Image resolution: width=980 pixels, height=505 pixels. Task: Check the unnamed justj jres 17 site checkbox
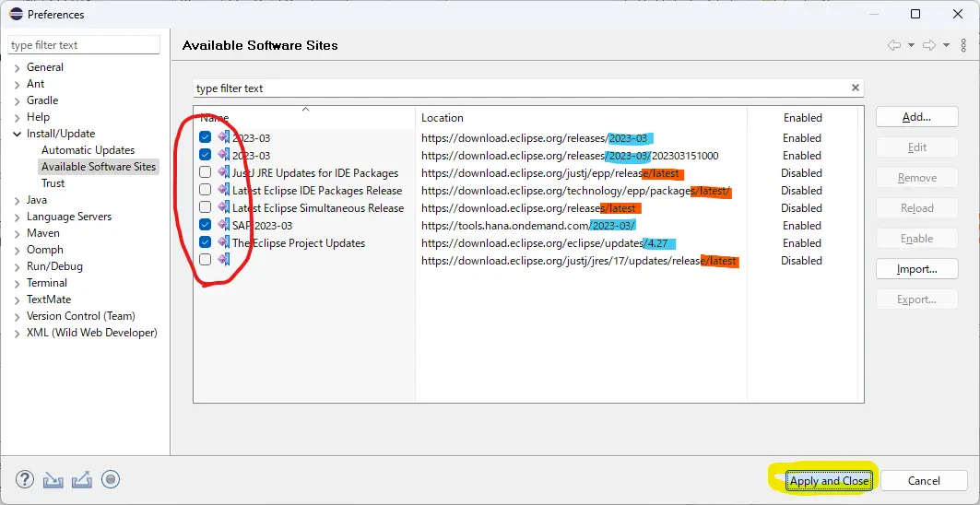coord(205,260)
